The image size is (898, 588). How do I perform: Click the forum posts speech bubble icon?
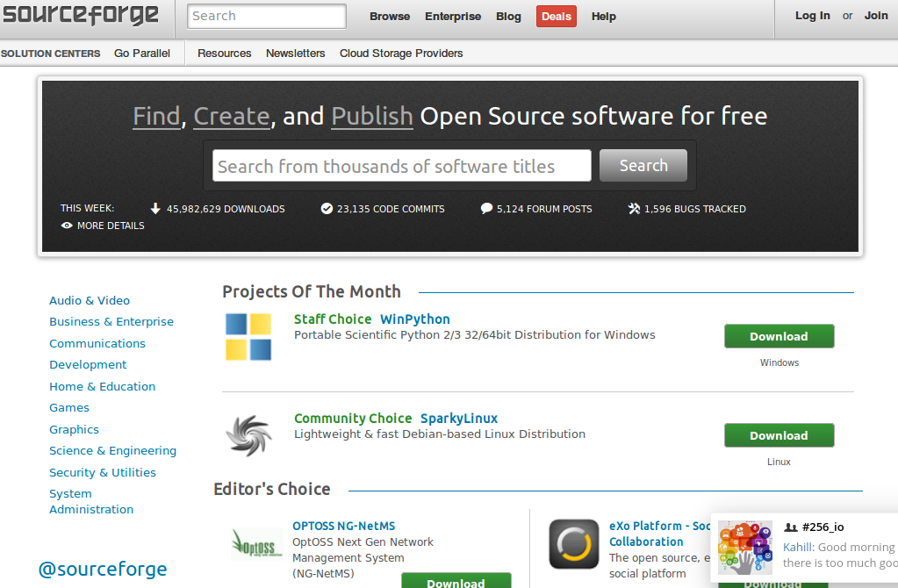tap(486, 208)
